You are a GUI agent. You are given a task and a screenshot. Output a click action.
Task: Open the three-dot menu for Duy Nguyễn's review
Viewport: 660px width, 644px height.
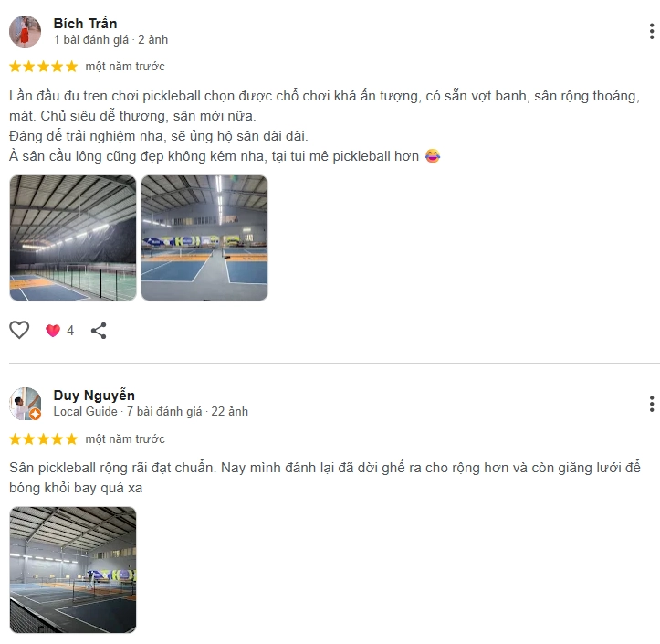(x=651, y=404)
